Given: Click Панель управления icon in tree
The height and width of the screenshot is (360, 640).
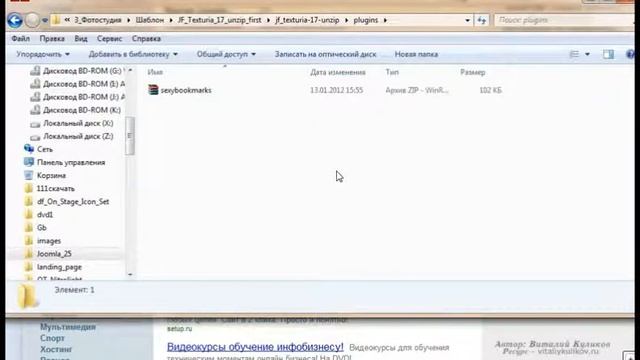Looking at the screenshot, I should [x=29, y=162].
